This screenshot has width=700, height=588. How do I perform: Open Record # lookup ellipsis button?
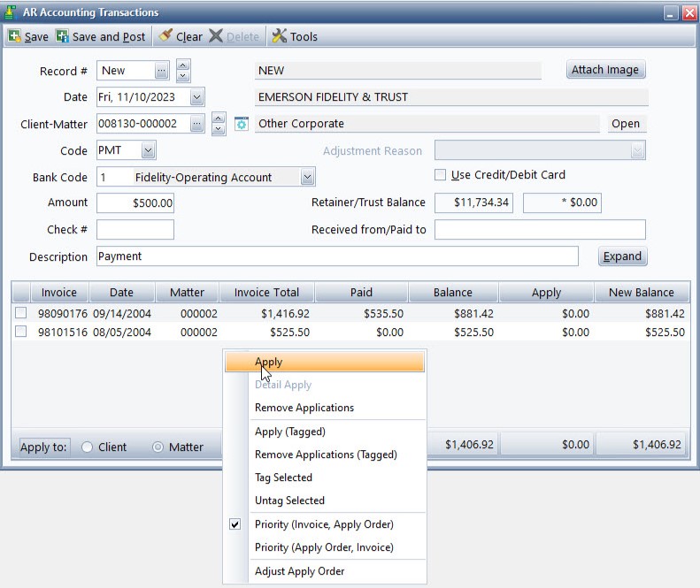point(162,71)
